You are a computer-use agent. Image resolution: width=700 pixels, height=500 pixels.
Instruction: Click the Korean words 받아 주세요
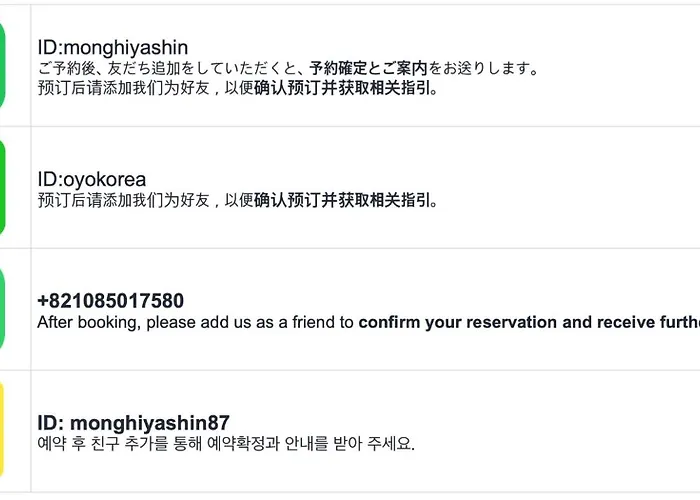coord(374,444)
